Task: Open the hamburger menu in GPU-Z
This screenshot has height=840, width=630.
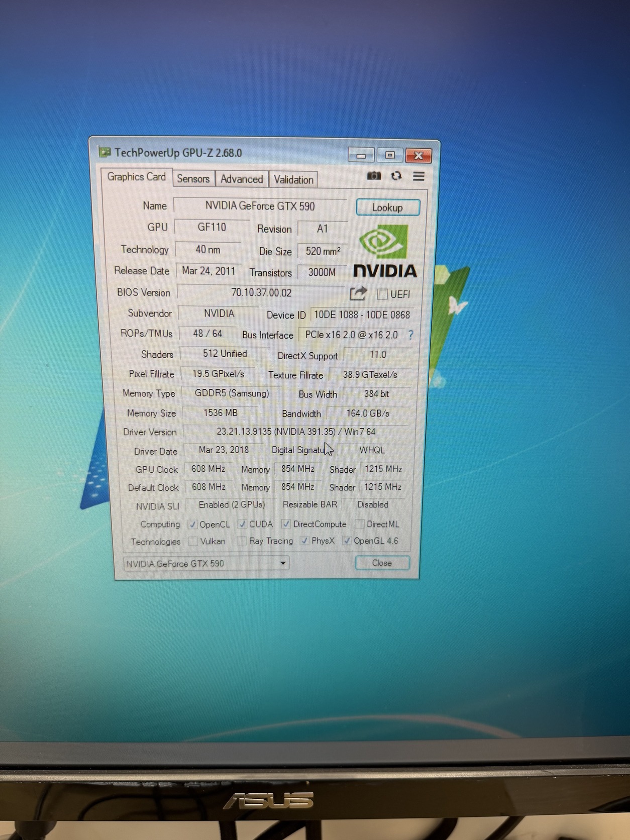Action: tap(418, 176)
